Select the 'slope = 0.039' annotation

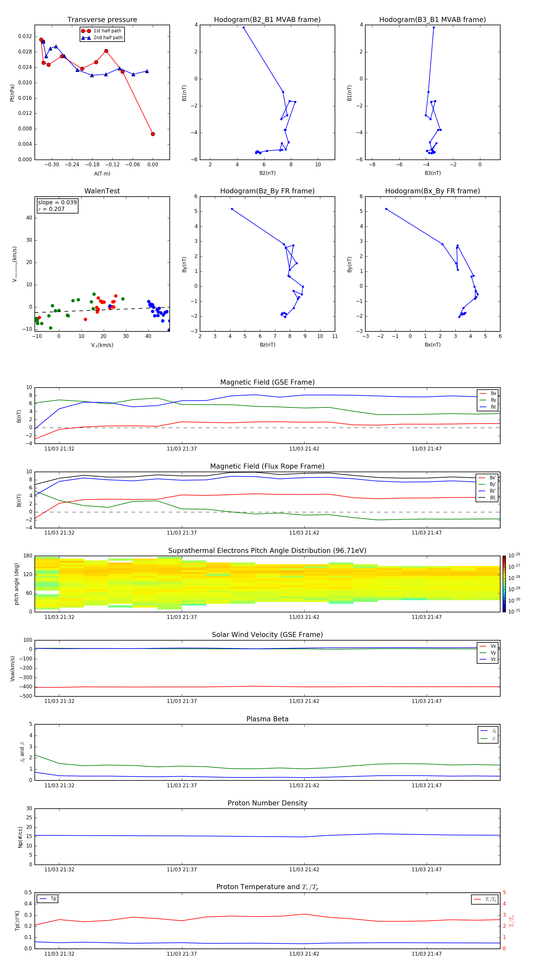(57, 203)
